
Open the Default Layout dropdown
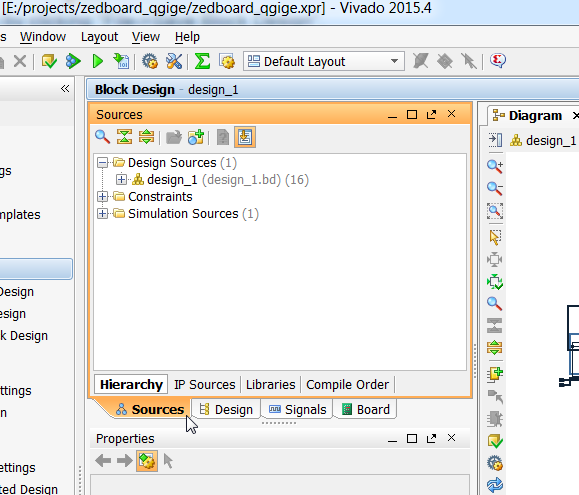pos(323,61)
